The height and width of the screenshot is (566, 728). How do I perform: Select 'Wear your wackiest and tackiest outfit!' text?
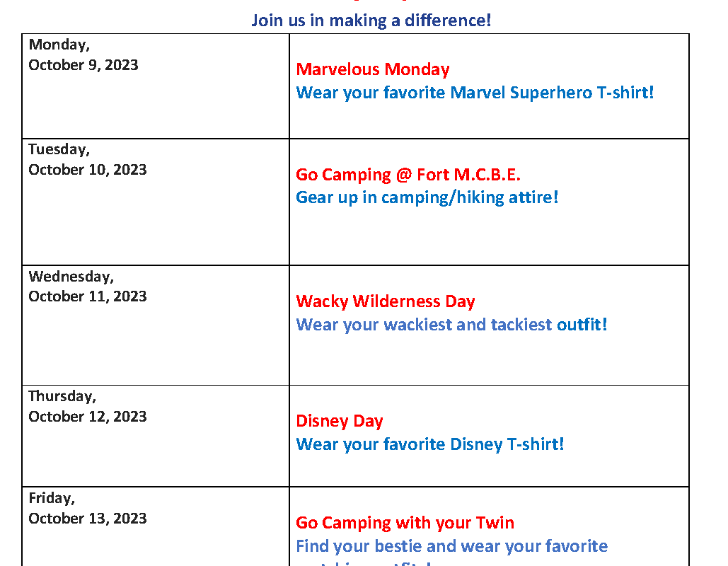452,324
